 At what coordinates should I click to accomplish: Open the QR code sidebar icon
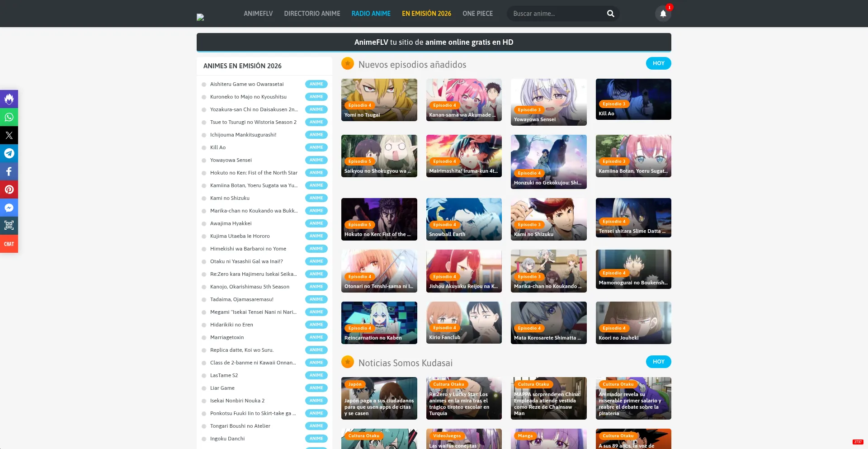pos(9,226)
